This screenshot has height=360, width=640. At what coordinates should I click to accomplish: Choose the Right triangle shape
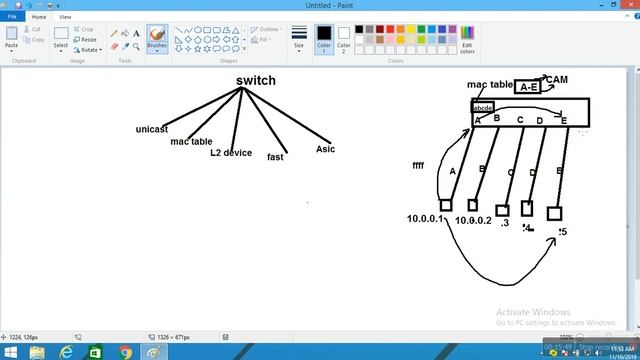tap(179, 40)
